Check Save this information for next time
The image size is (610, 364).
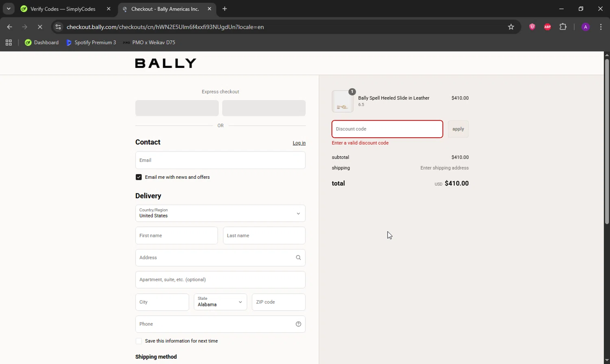139,341
